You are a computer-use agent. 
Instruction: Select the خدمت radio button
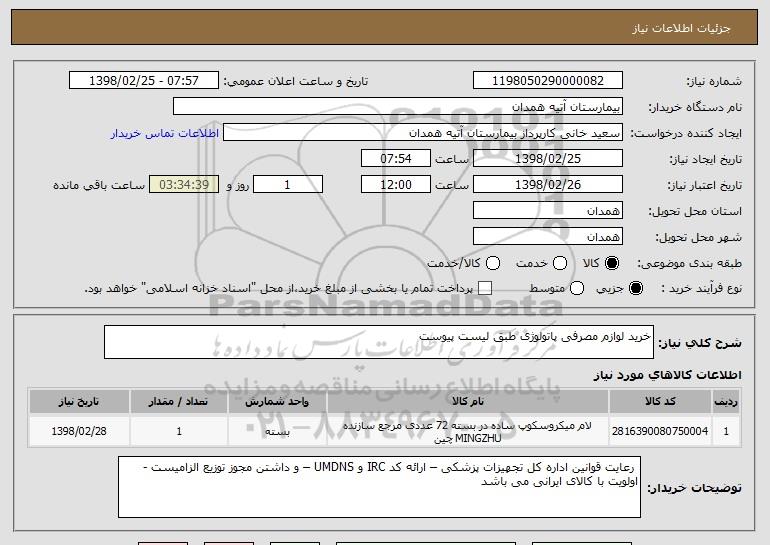(x=560, y=263)
